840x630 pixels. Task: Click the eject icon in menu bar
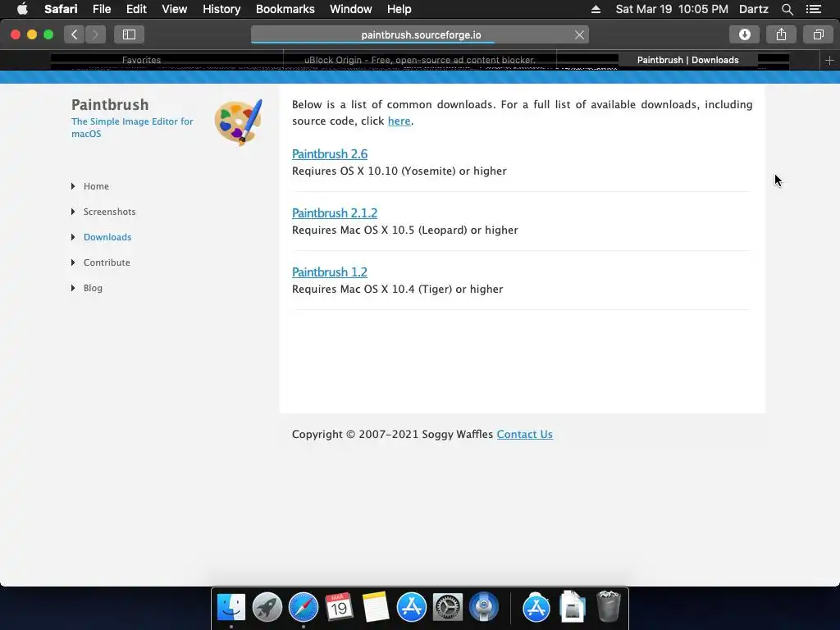coord(596,9)
